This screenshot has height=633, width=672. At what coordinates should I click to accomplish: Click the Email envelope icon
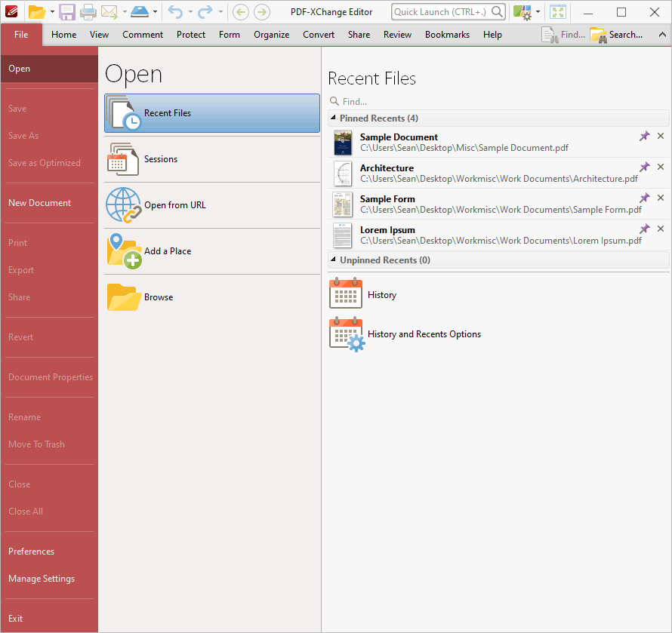109,12
